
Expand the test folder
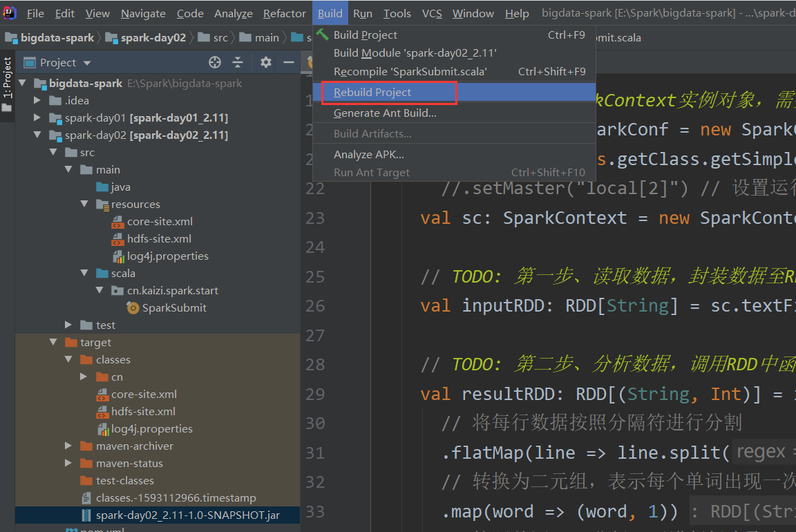68,325
